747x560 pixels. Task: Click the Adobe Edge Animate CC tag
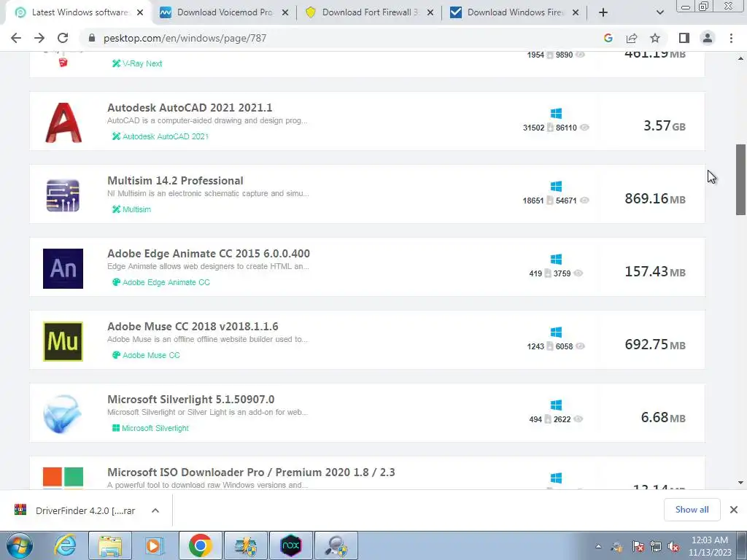tap(161, 282)
